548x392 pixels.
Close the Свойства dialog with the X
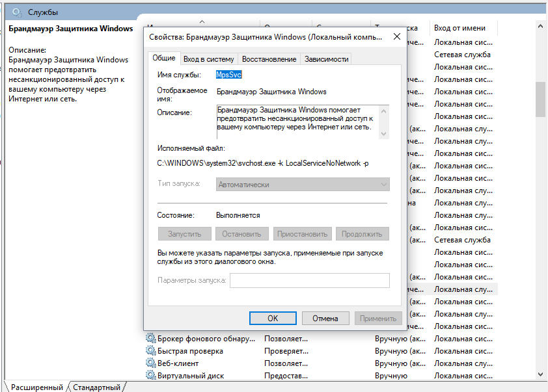click(396, 36)
